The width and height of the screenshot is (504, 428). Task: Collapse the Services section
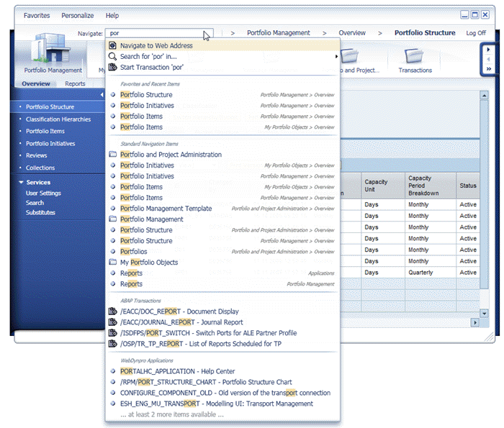click(21, 183)
